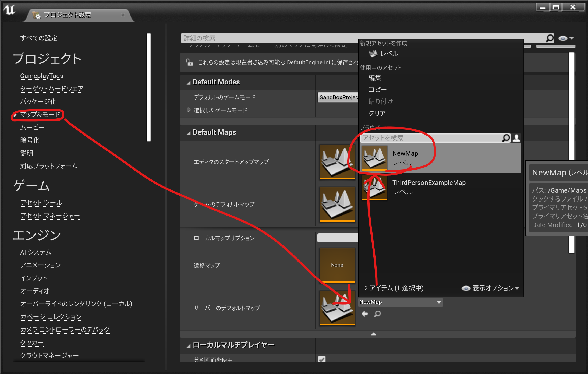Click the magnifier browse icon under NewMap combo
Image resolution: width=588 pixels, height=374 pixels.
coord(378,314)
